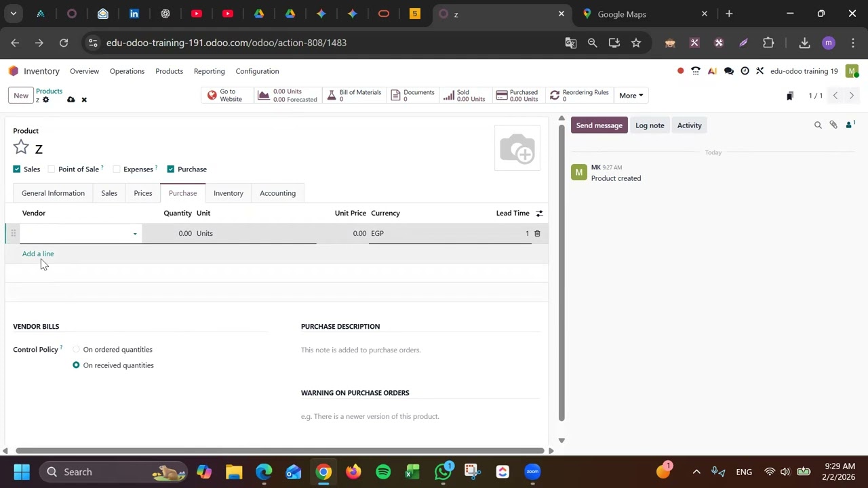
Task: Search messages in chatter with magnifier icon
Action: pos(818,125)
